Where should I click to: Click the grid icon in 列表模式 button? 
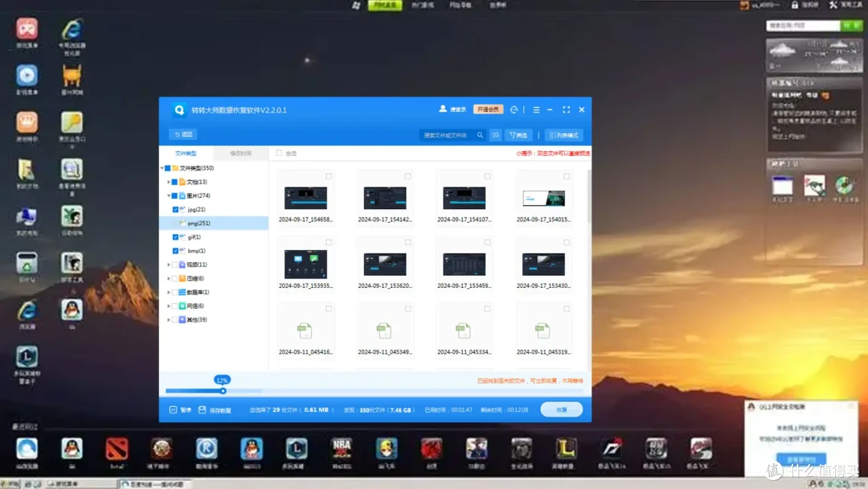pos(552,135)
